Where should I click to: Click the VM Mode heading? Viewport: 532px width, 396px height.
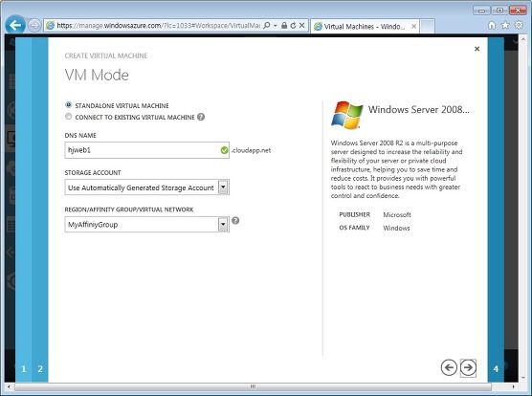pyautogui.click(x=97, y=75)
